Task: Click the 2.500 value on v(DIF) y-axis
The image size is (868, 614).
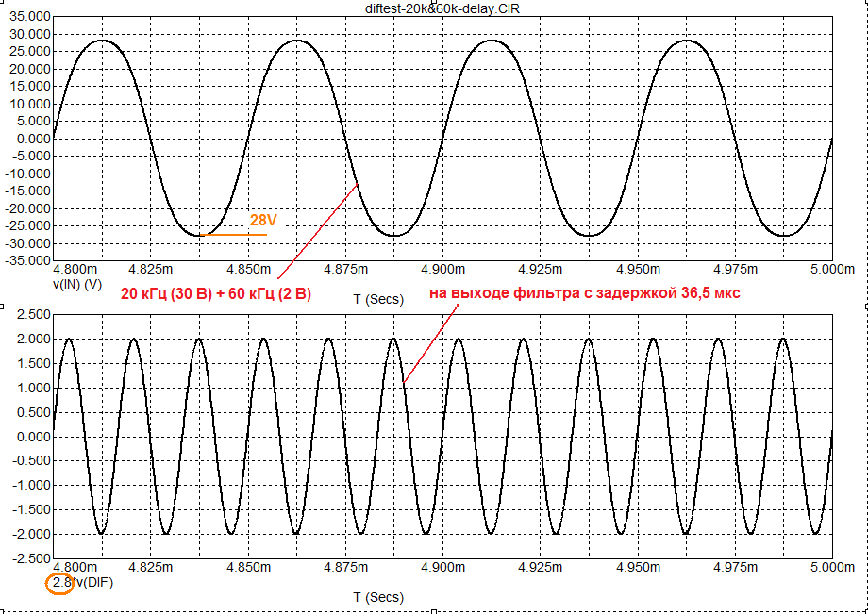Action: point(32,315)
